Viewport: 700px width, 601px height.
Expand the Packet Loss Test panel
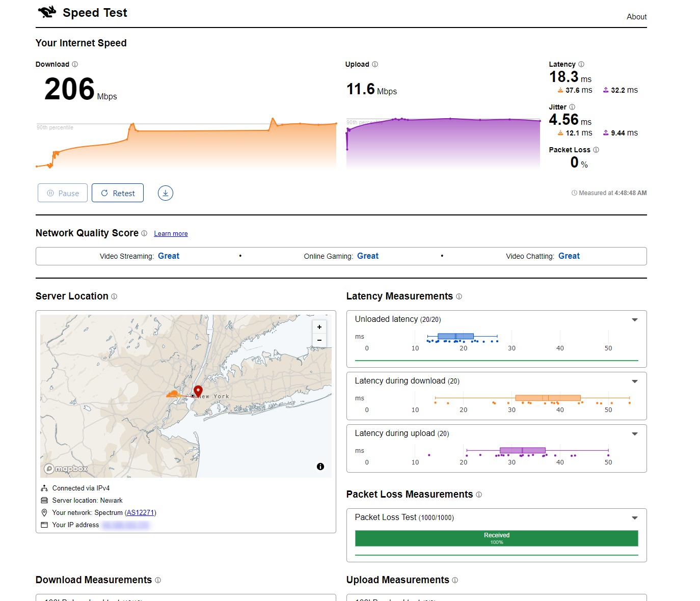pos(635,518)
